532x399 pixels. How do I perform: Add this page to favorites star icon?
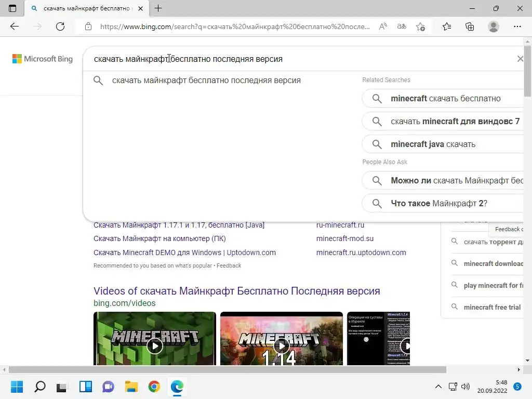(x=421, y=26)
